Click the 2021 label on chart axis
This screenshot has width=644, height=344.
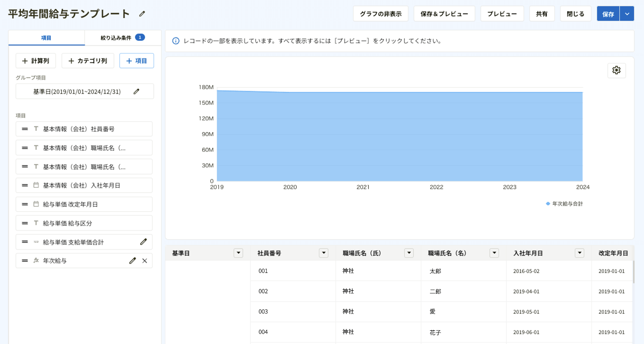coord(363,187)
